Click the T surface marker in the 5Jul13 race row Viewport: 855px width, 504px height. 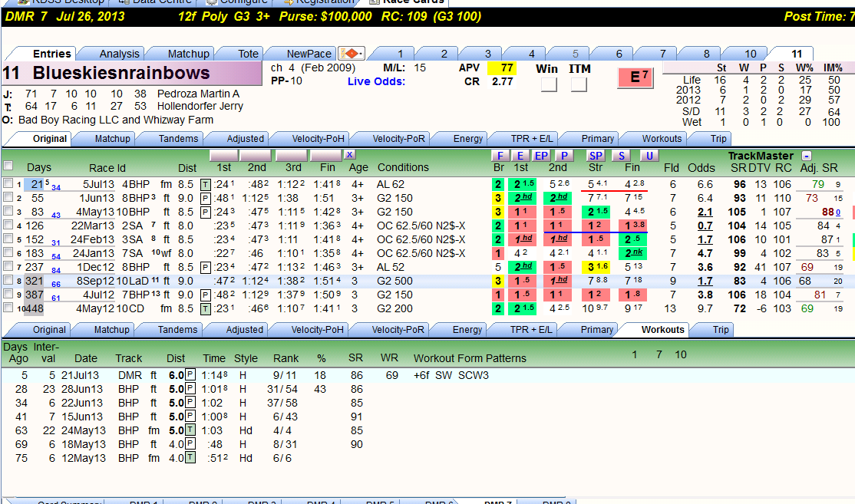[206, 185]
